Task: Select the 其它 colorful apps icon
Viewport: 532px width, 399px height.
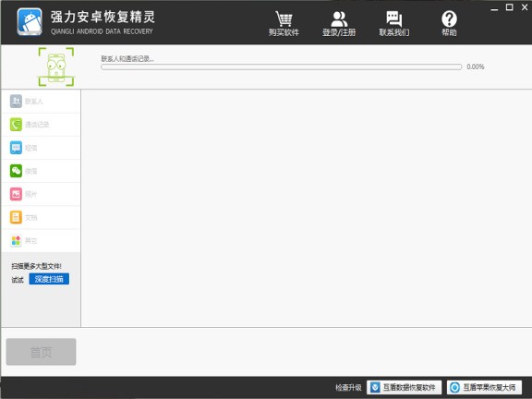Action: coord(16,240)
